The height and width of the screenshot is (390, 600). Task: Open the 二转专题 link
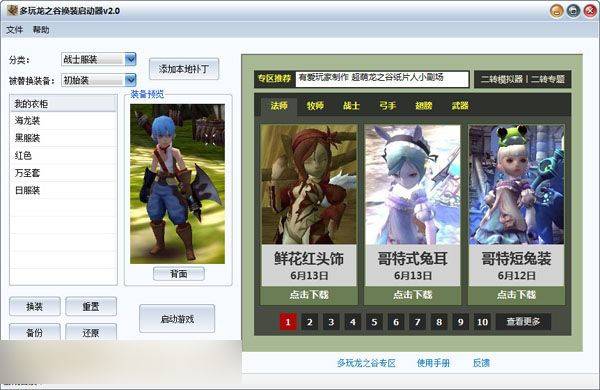[x=548, y=79]
